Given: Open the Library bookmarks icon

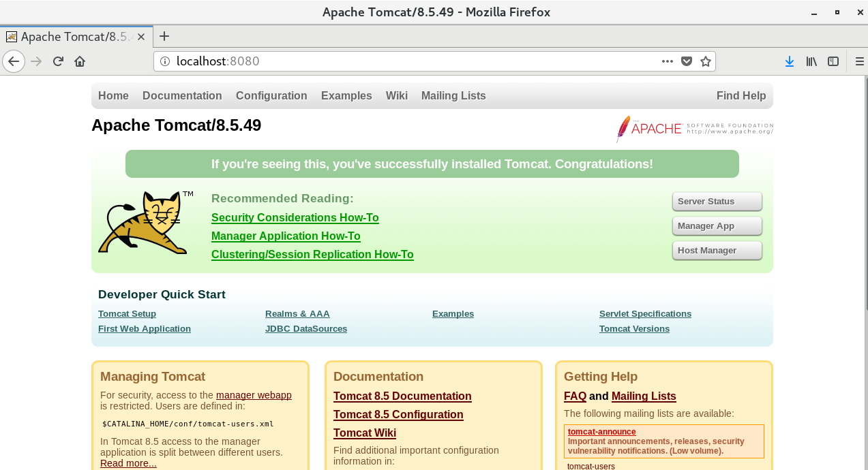Looking at the screenshot, I should click(x=811, y=61).
